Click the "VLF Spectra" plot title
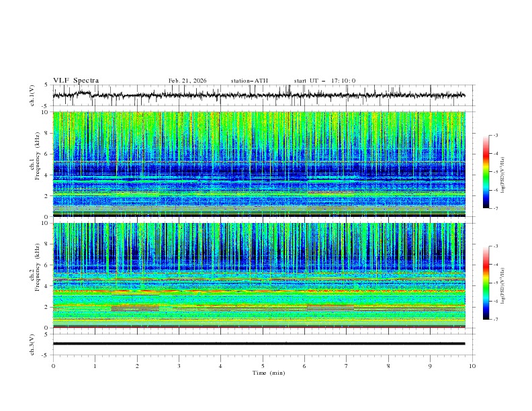This screenshot has height=411, width=532. tap(76, 81)
